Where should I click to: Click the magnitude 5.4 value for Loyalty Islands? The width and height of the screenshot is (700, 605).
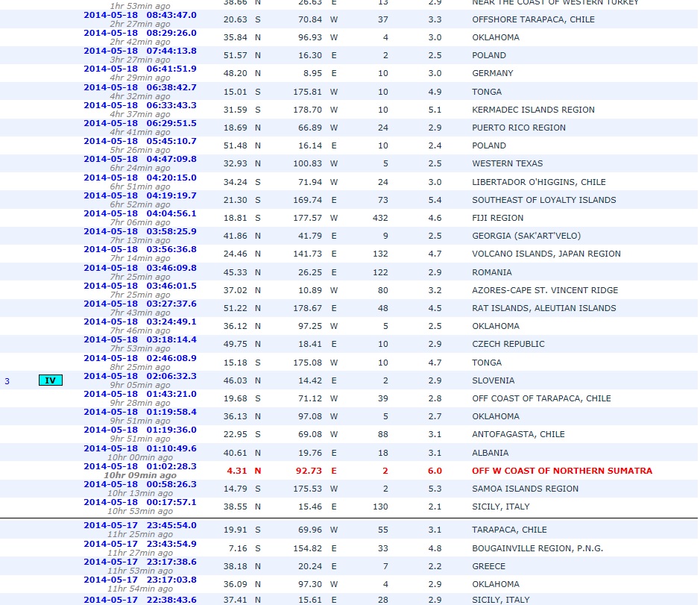(x=435, y=200)
